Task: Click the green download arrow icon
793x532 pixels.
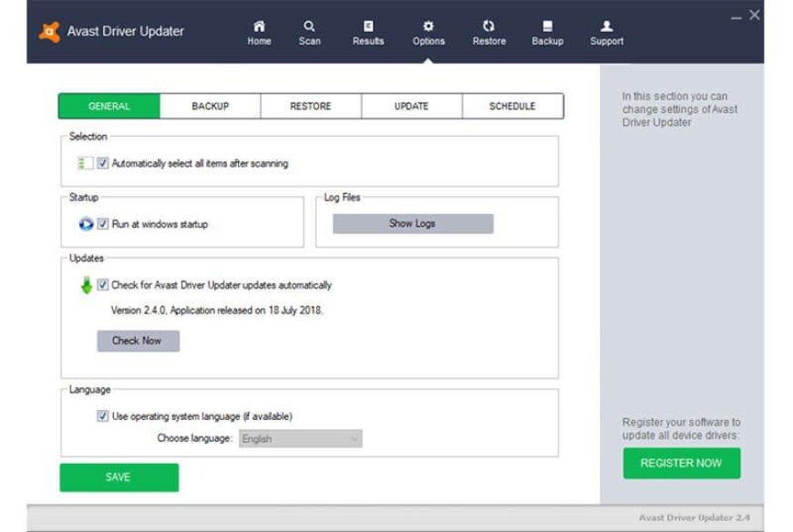Action: (x=87, y=285)
